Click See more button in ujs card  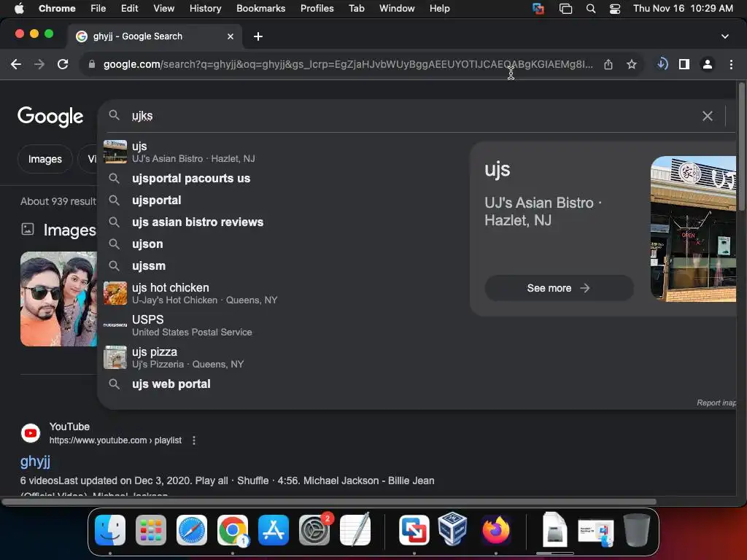[x=559, y=288]
